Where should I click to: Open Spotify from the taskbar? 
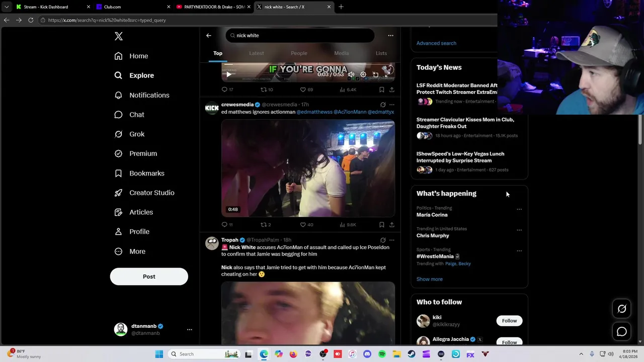(x=382, y=354)
